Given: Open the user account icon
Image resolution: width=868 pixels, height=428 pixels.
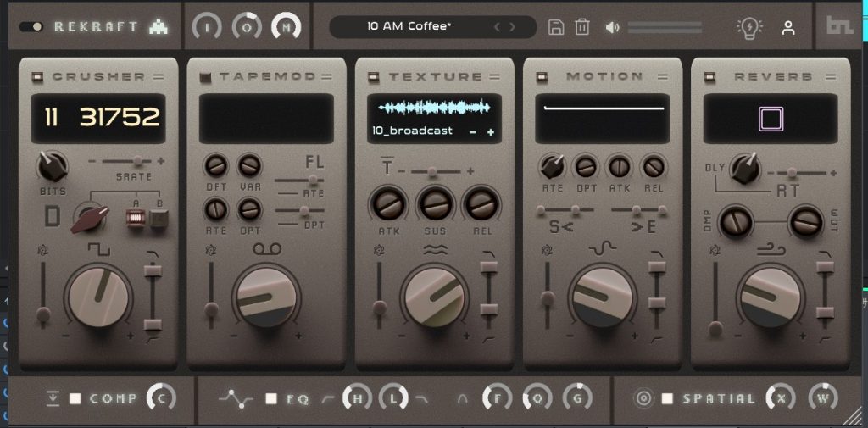Looking at the screenshot, I should pyautogui.click(x=788, y=28).
